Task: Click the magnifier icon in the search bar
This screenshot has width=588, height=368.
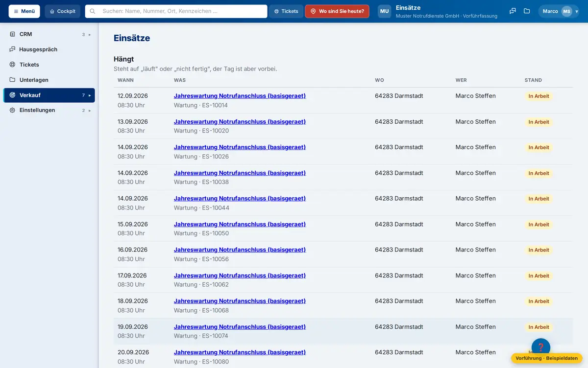Action: (93, 11)
